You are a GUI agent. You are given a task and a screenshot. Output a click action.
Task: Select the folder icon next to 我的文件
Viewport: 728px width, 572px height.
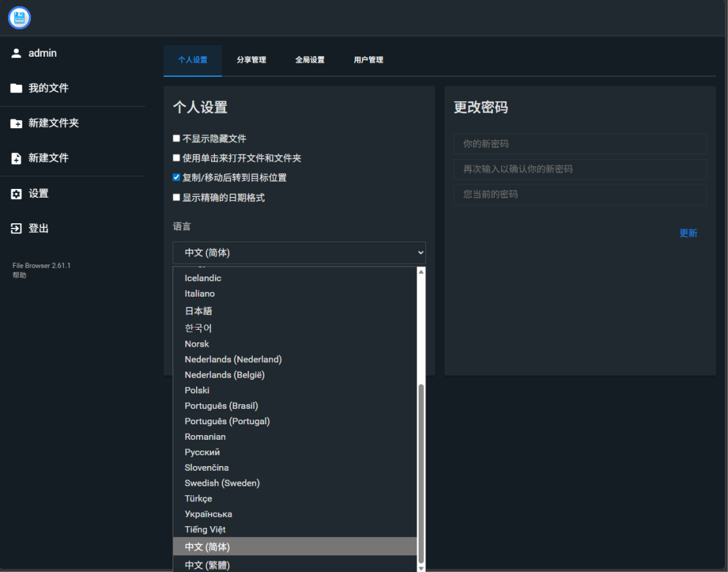tap(15, 88)
